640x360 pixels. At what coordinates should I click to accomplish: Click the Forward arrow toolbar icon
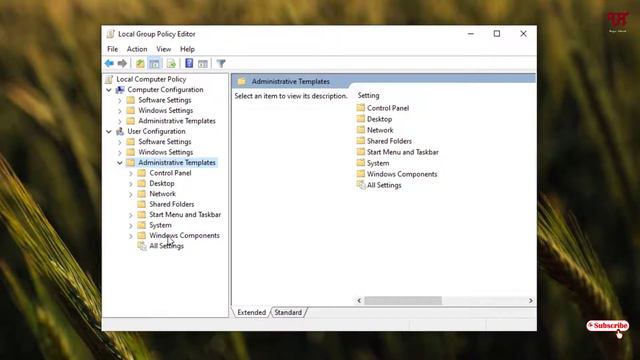tap(122, 63)
